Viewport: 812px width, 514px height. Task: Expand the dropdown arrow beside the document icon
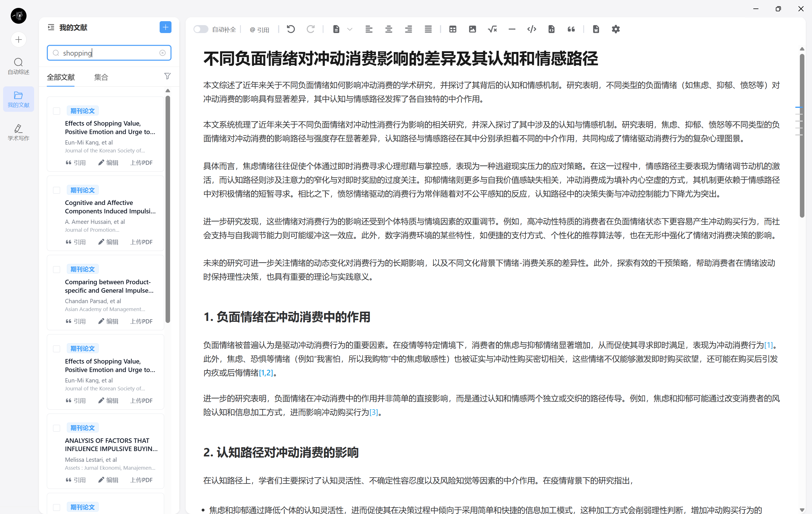[350, 29]
